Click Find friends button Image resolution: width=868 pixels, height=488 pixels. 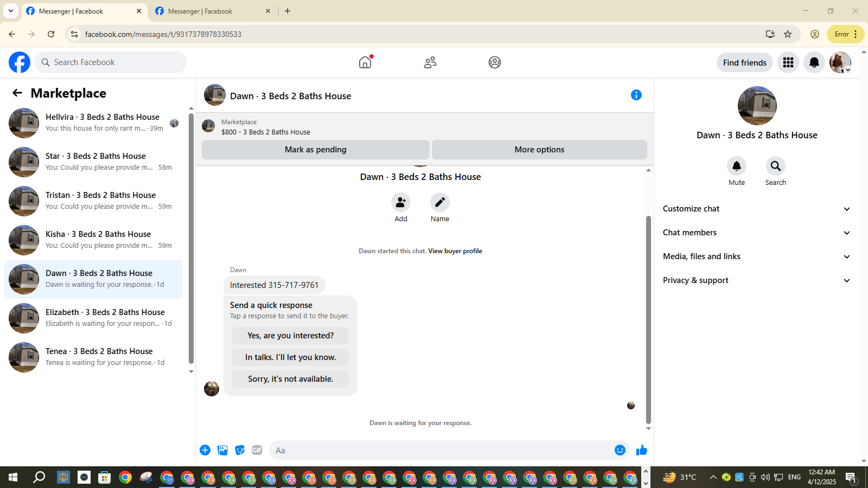tap(745, 62)
